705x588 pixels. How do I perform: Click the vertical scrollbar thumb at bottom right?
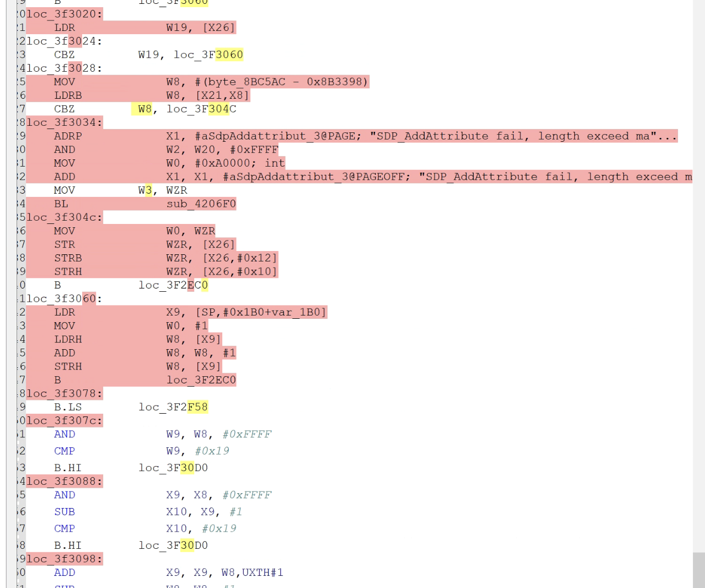pyautogui.click(x=699, y=570)
